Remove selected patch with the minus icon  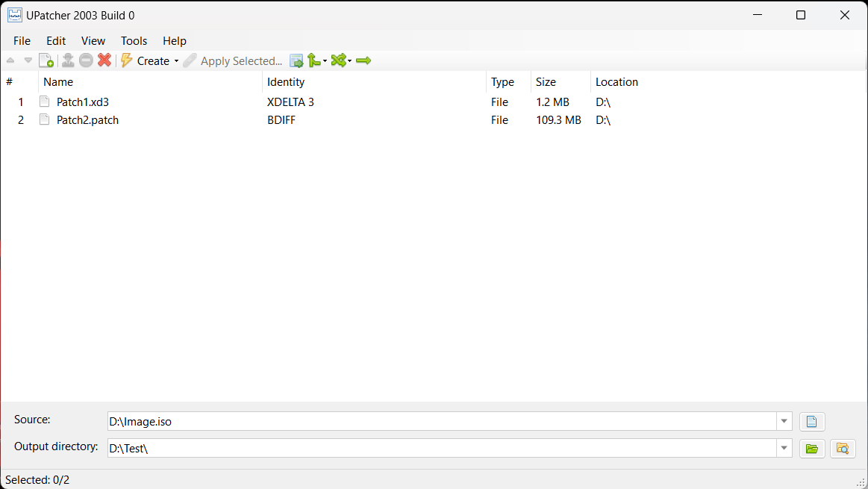86,60
